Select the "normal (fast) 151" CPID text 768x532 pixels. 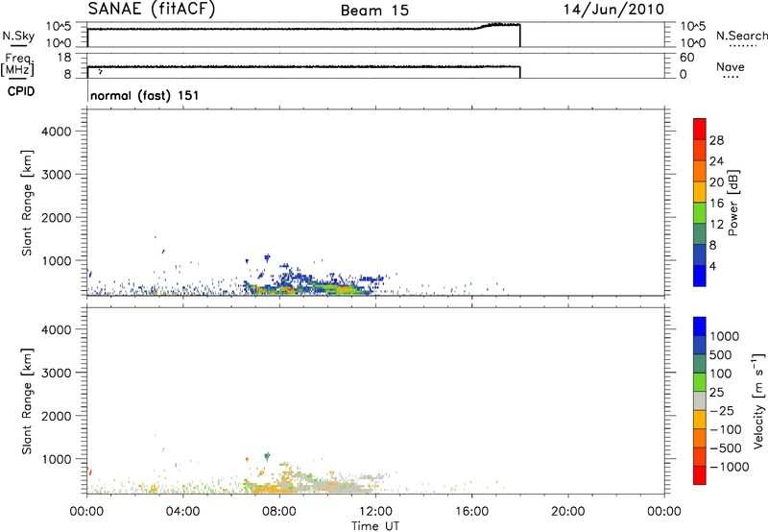point(145,95)
